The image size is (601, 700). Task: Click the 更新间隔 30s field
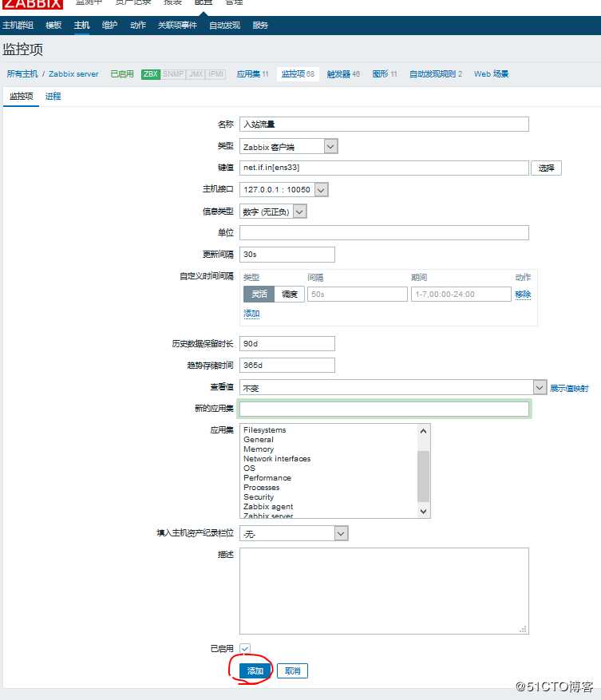point(287,255)
